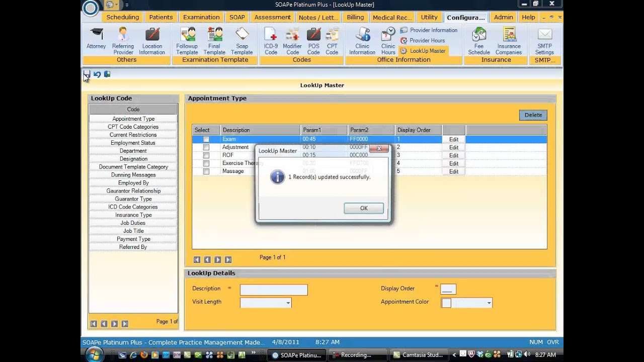Screen dimensions: 644x362
Task: Open the Soap Template icon
Action: pyautogui.click(x=242, y=41)
